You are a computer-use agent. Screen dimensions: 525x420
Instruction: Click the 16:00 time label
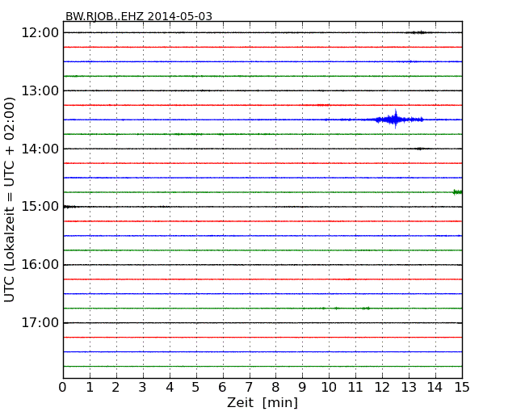click(40, 265)
